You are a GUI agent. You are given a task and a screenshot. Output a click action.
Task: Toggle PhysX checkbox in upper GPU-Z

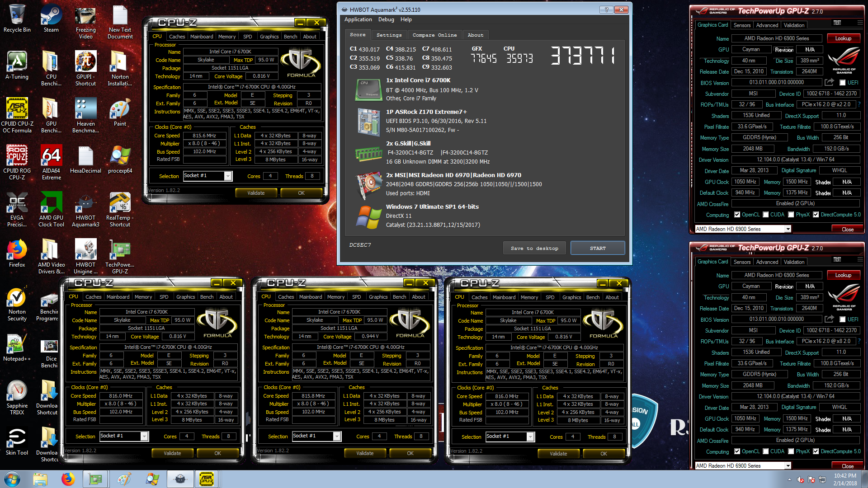click(791, 215)
